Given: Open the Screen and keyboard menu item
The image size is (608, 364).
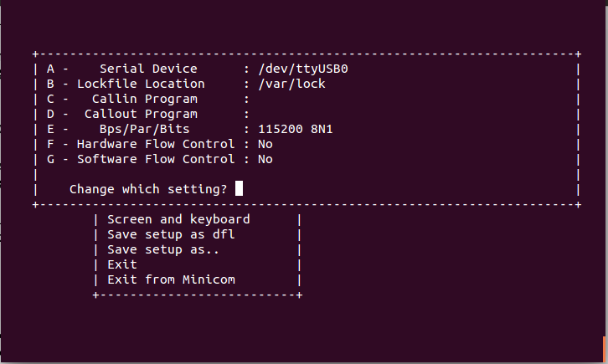Looking at the screenshot, I should coord(178,219).
